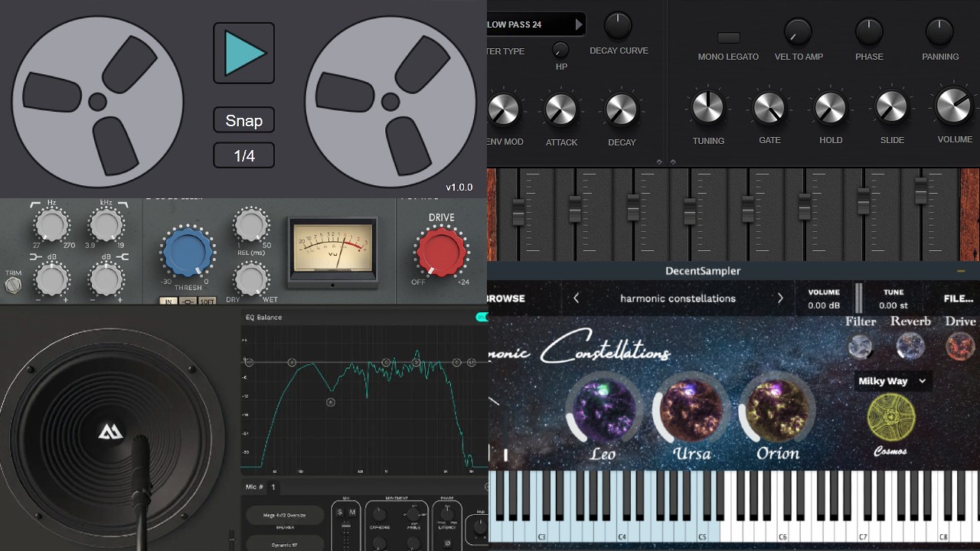Click the low-shelf dB gain knob
The image size is (980, 551).
point(51,280)
